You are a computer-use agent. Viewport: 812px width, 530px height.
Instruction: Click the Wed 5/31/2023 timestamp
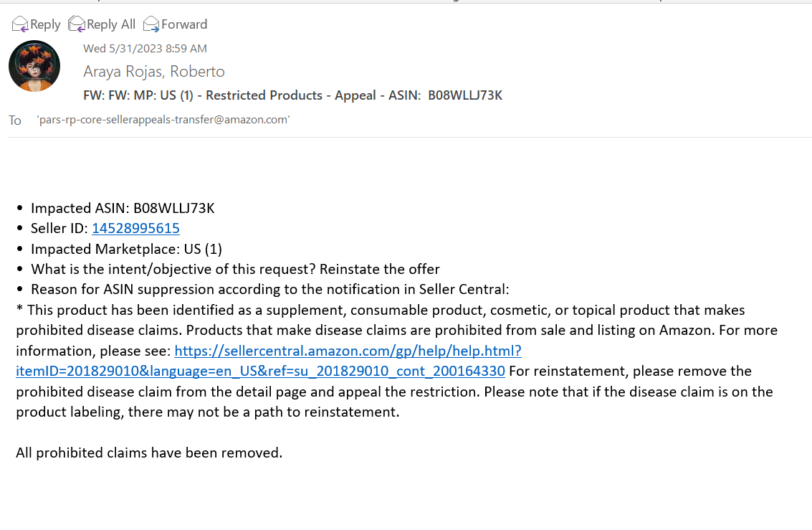click(145, 48)
